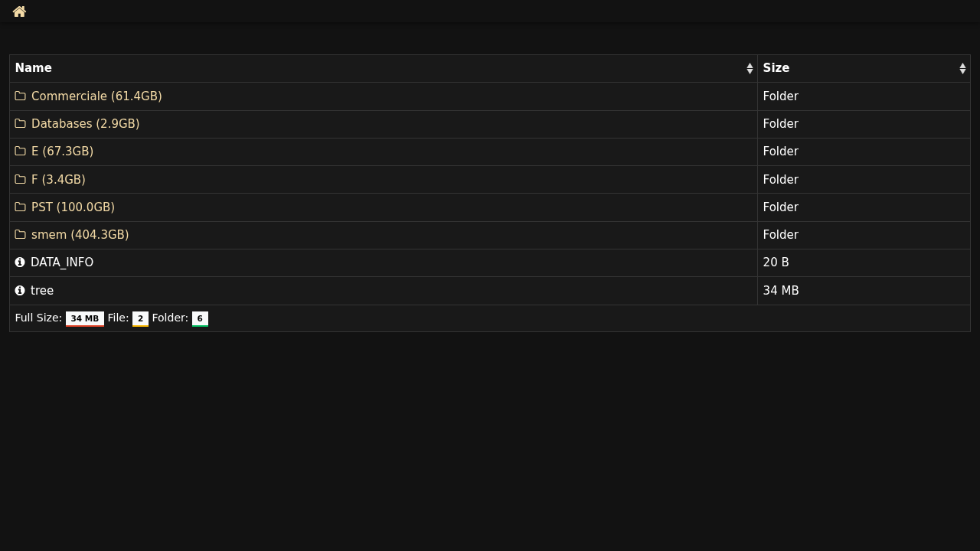Sort the table by Size column arrows

tap(962, 69)
